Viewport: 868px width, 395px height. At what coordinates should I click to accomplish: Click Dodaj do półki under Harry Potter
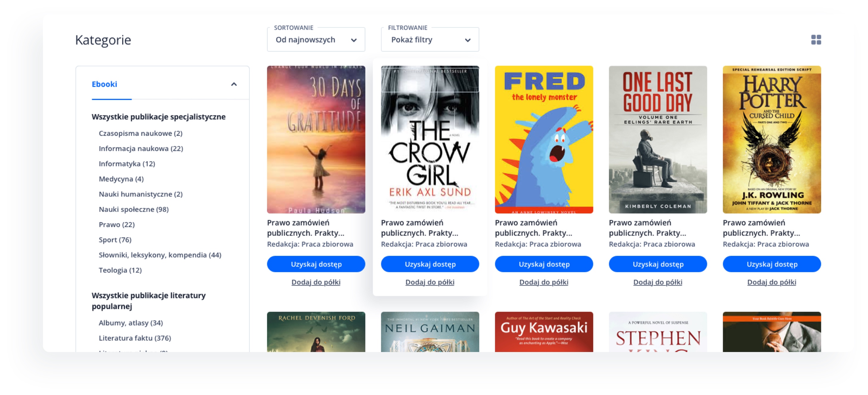click(772, 282)
